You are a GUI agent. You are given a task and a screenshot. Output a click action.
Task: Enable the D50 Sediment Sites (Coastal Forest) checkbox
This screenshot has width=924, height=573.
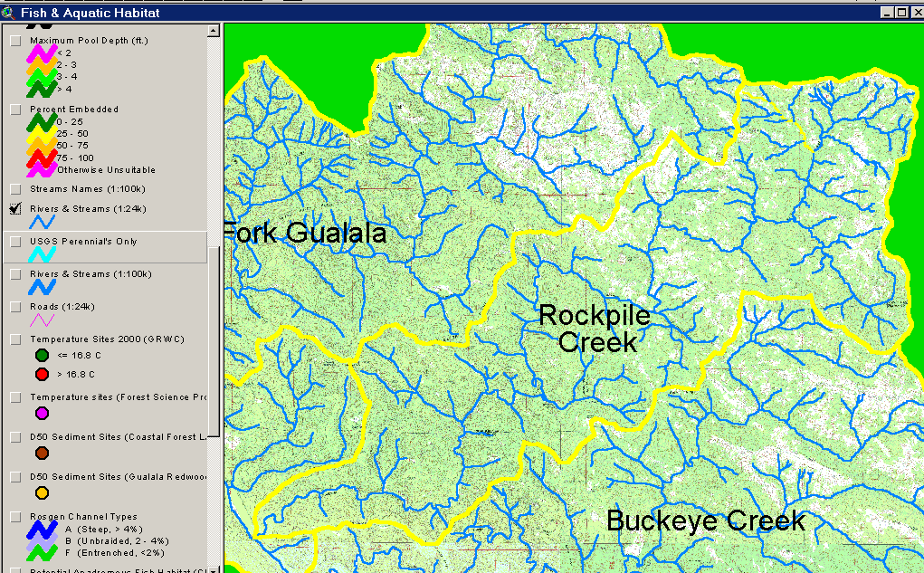16,437
